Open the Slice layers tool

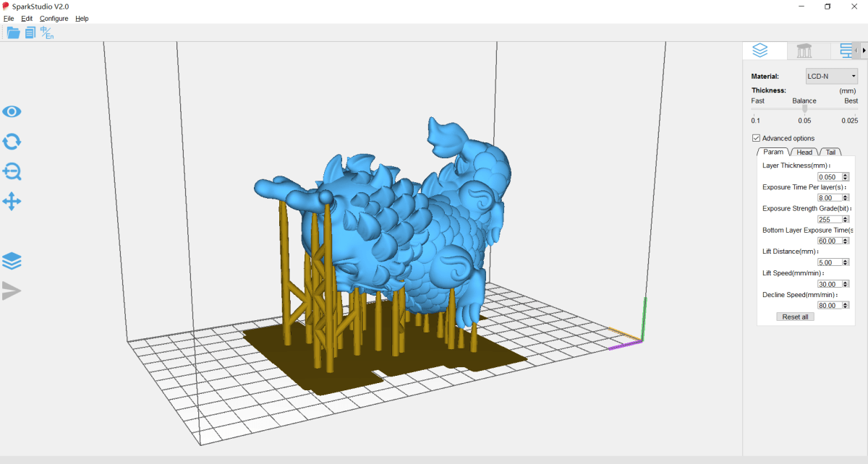click(x=12, y=260)
